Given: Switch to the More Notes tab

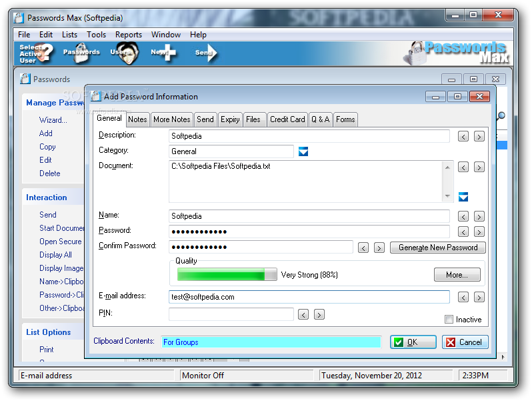Looking at the screenshot, I should point(172,119).
